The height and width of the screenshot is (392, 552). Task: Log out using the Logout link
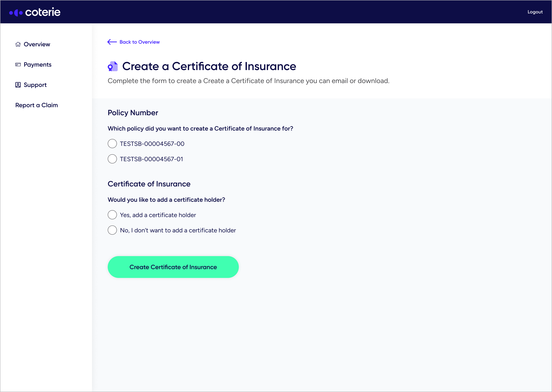[535, 12]
